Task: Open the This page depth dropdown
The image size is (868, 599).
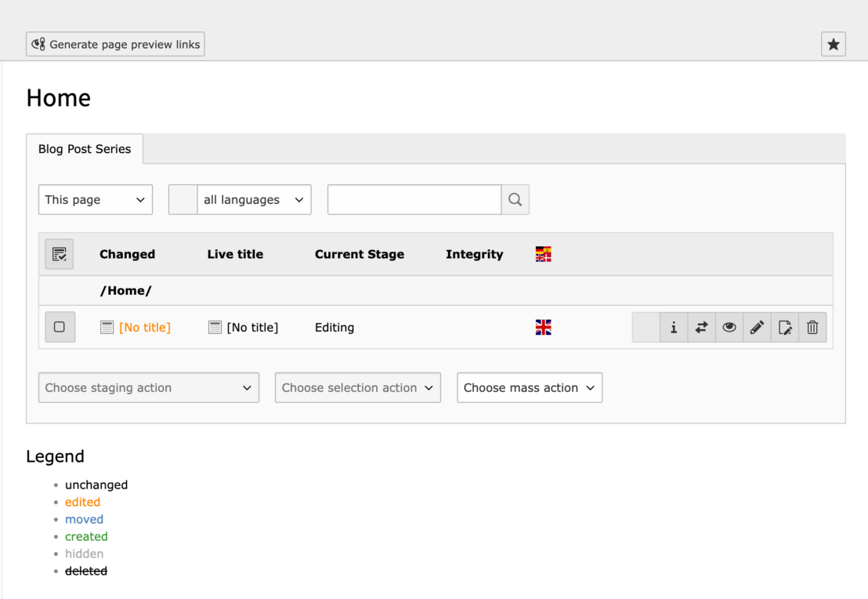Action: [95, 199]
